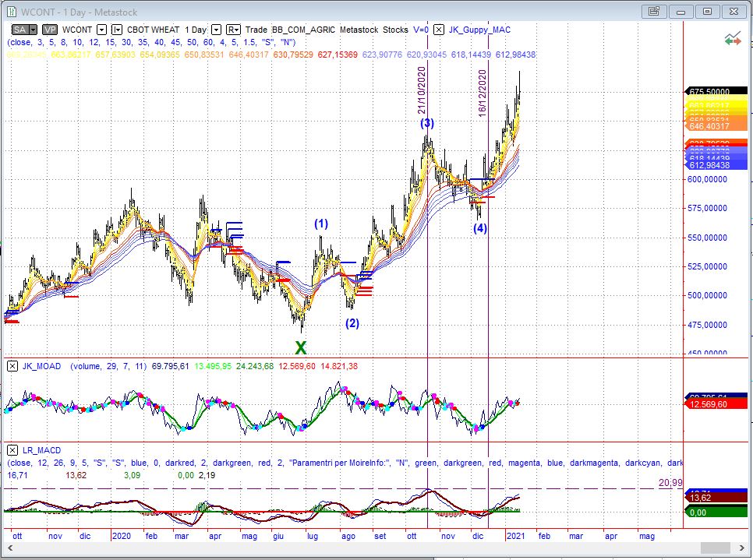The height and width of the screenshot is (560, 753).
Task: Click the 612,98438 blue average tag
Action: pos(716,165)
